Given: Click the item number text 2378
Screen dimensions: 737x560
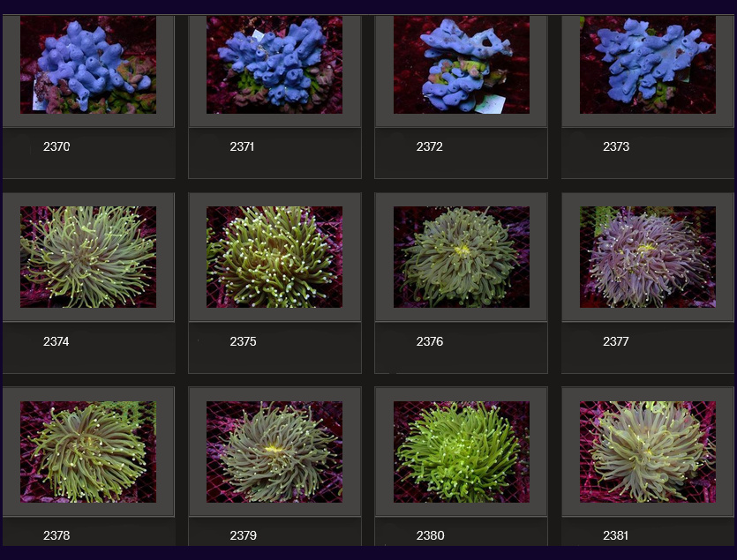Looking at the screenshot, I should tap(56, 535).
